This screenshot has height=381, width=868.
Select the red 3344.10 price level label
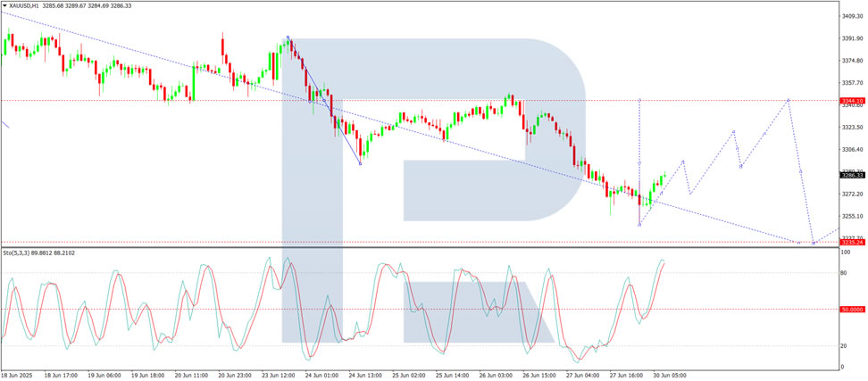point(852,101)
